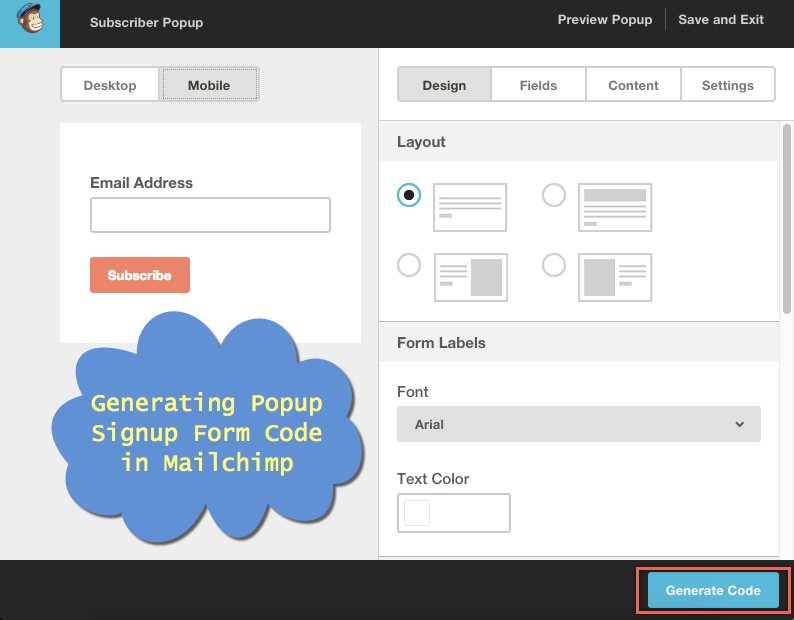Open the Settings tab
The image size is (794, 620).
pos(728,85)
